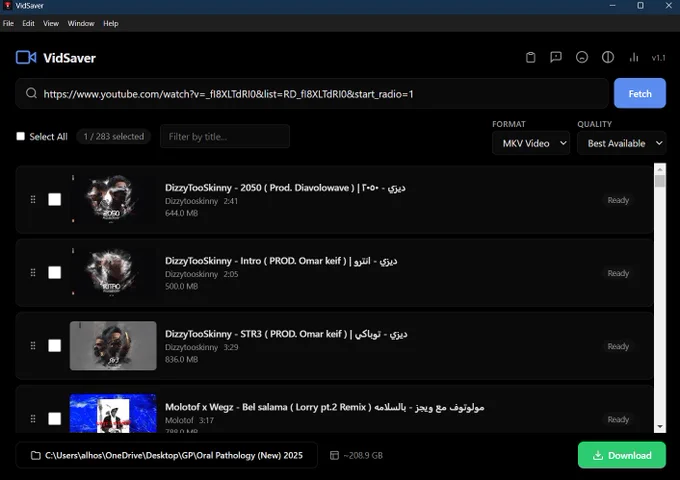680x480 pixels.
Task: Click the ~208.9 GB total size text
Action: tap(363, 455)
